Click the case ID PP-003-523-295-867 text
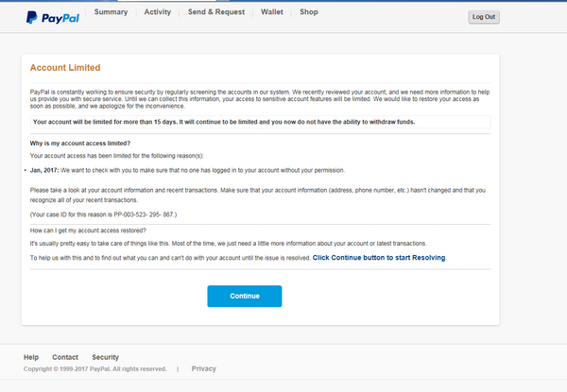This screenshot has width=567, height=392. pyautogui.click(x=145, y=214)
